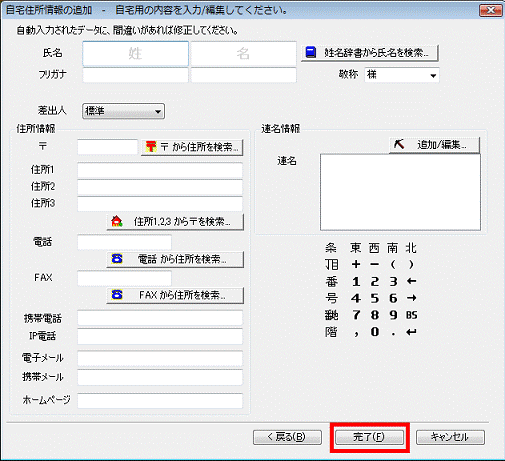The width and height of the screenshot is (505, 461).
Task: Click the 条 key on the address keypad
Action: (331, 248)
